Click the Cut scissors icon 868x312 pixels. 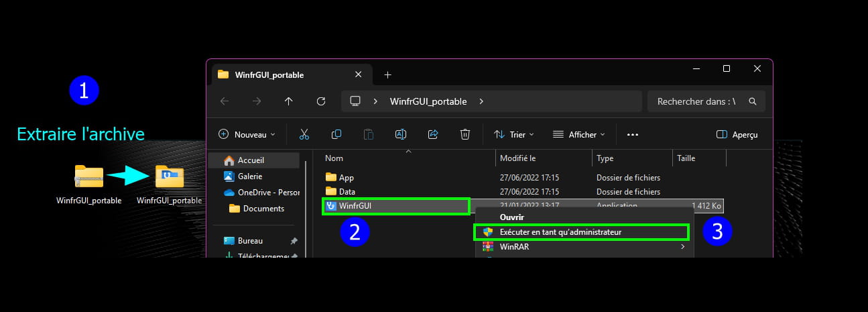304,134
